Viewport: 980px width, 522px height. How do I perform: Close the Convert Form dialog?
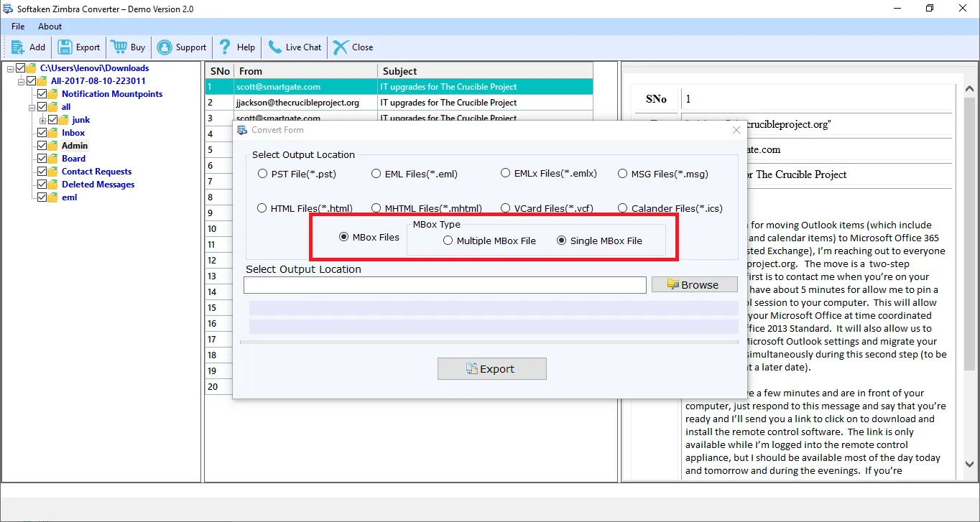[x=736, y=130]
